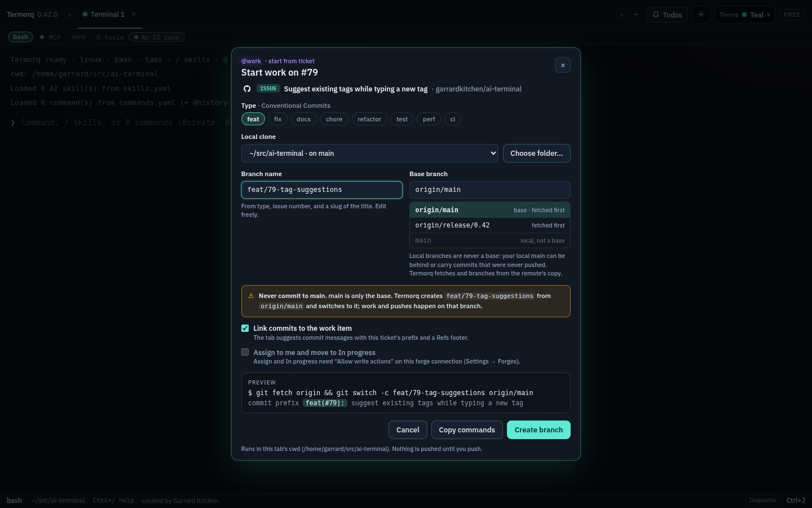The width and height of the screenshot is (812, 508).
Task: Click the local main branch option
Action: point(490,240)
